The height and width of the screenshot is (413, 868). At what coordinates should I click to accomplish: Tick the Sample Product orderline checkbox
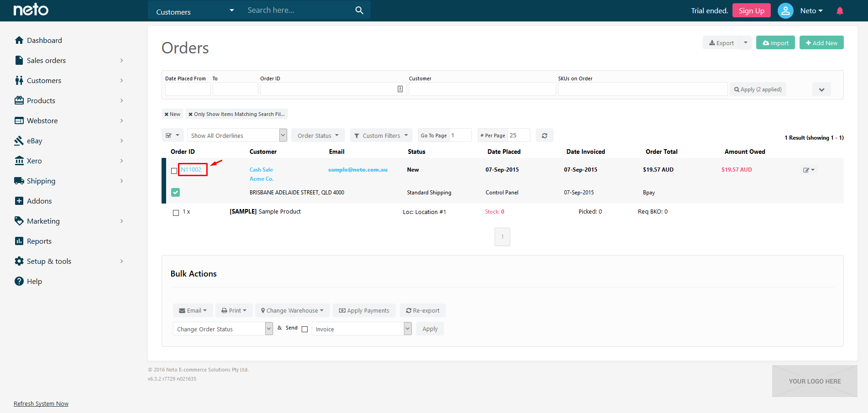tap(176, 213)
